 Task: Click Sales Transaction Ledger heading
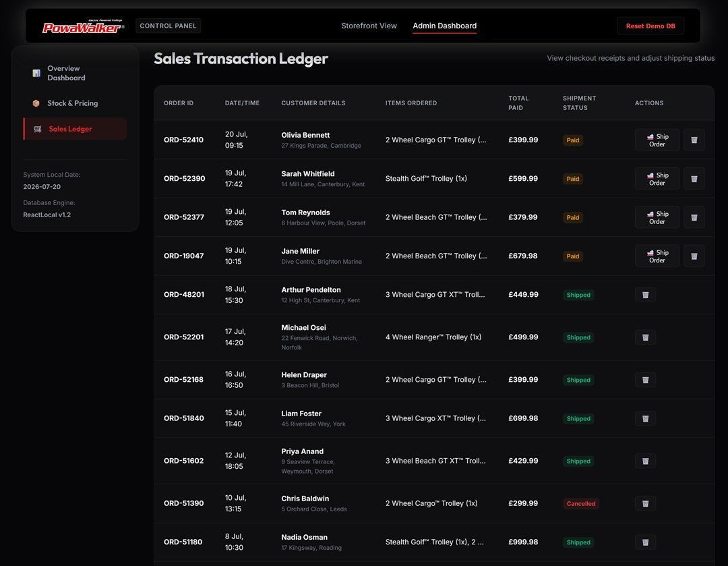tap(241, 59)
